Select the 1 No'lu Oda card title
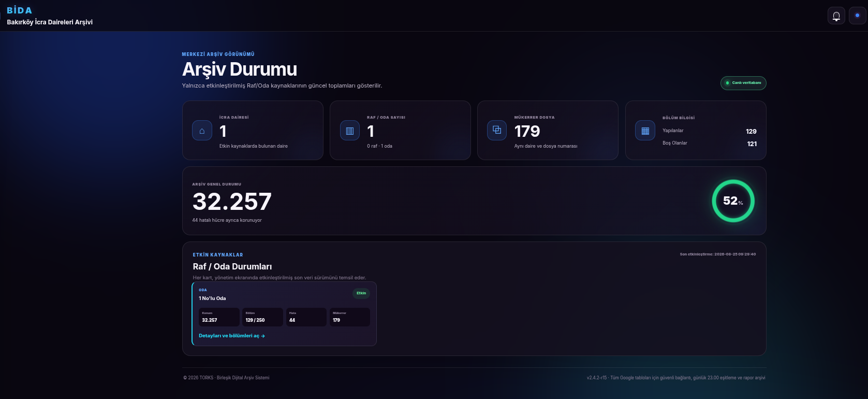Image resolution: width=868 pixels, height=399 pixels. coord(212,298)
